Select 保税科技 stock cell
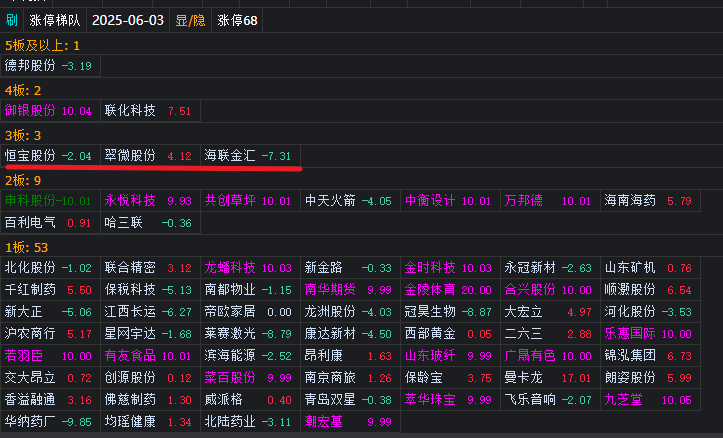This screenshot has width=723, height=438. [x=150, y=290]
